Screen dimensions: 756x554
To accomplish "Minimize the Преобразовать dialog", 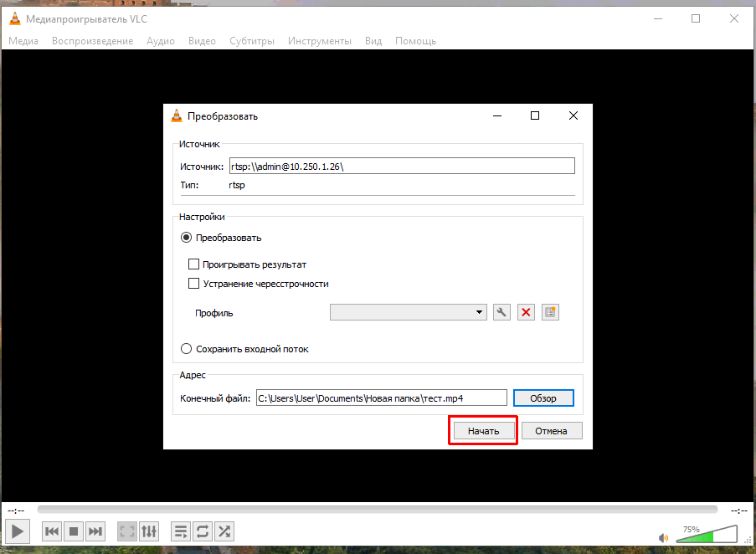I will click(497, 115).
